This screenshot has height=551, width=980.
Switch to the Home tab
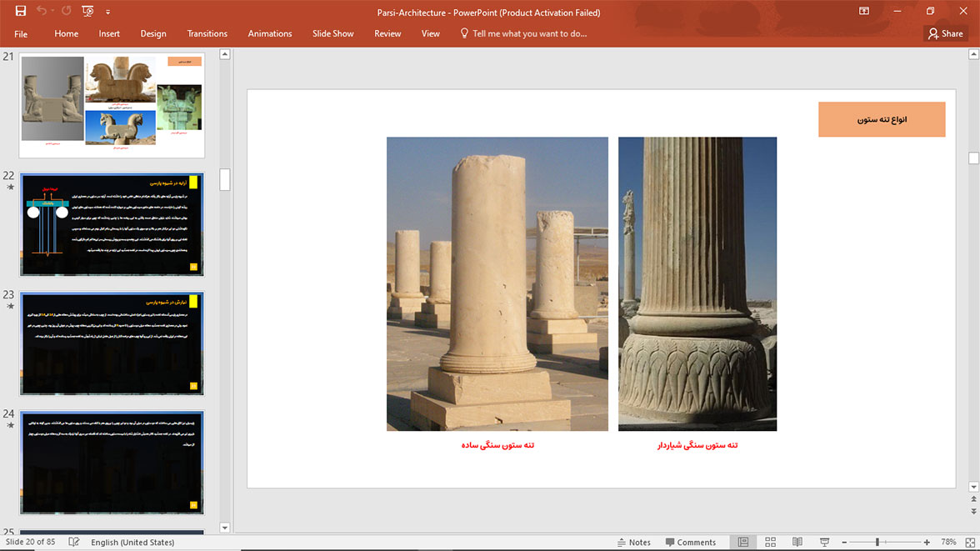67,34
